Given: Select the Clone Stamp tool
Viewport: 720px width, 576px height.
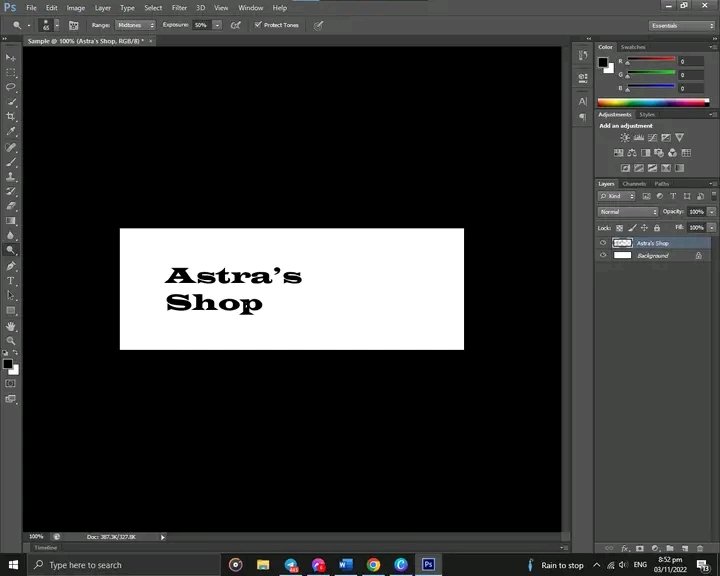Looking at the screenshot, I should 10,177.
